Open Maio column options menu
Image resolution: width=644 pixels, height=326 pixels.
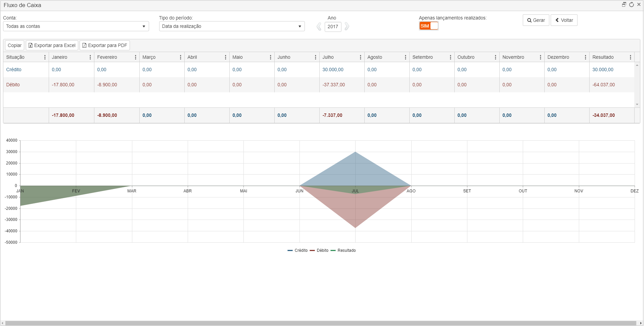[271, 57]
